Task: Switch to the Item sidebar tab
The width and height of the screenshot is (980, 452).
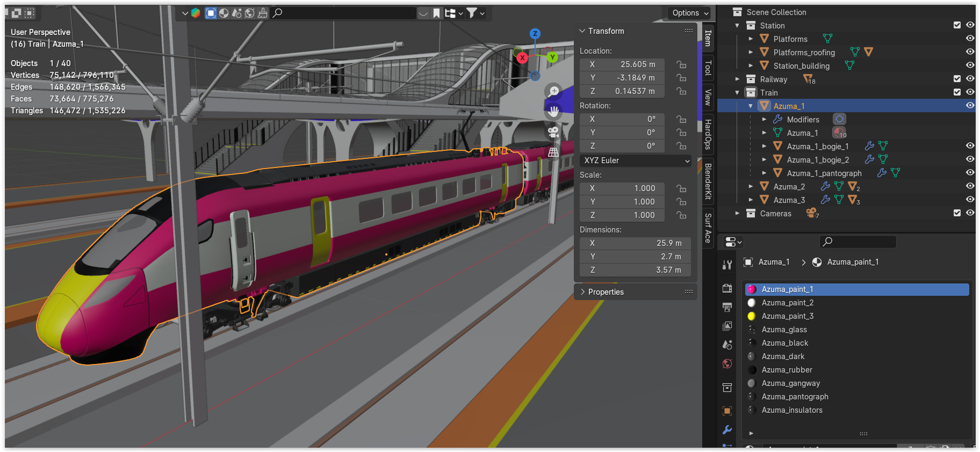Action: 708,38
